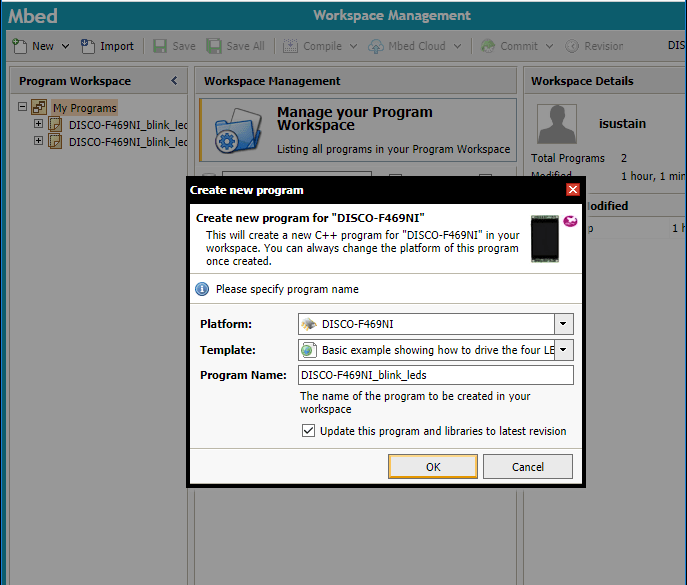Click 'Please specify program name' text
The width and height of the screenshot is (687, 585).
coord(287,289)
